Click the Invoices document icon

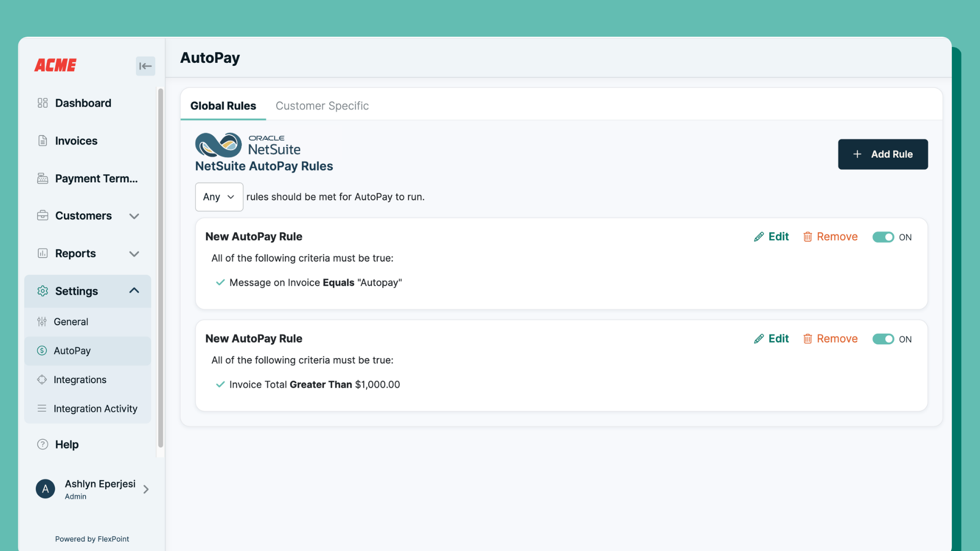42,141
